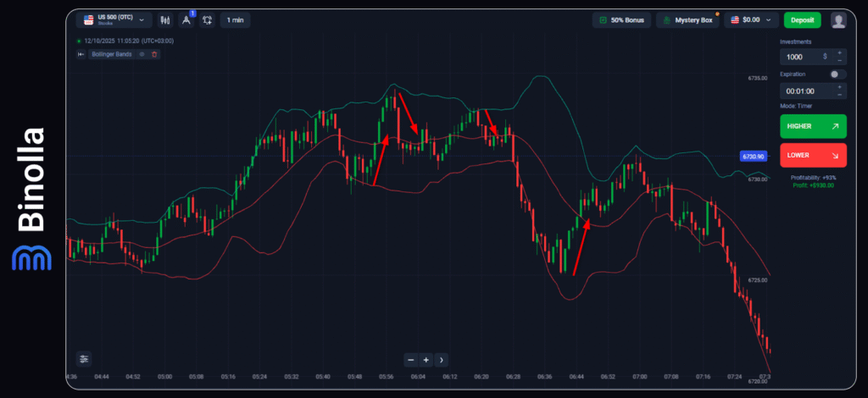Open the Mystery Box
This screenshot has width=868, height=398.
[687, 19]
